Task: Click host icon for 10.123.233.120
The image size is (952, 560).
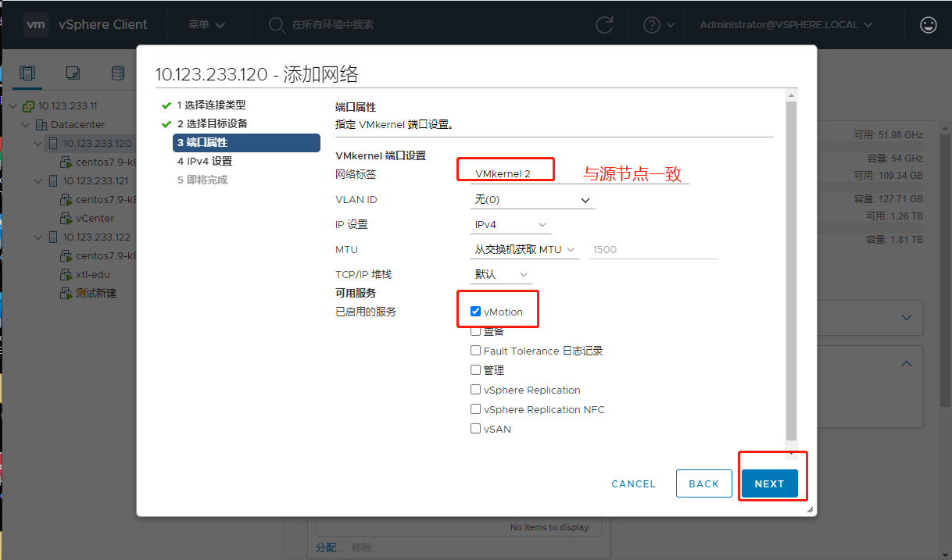Action: pyautogui.click(x=54, y=144)
